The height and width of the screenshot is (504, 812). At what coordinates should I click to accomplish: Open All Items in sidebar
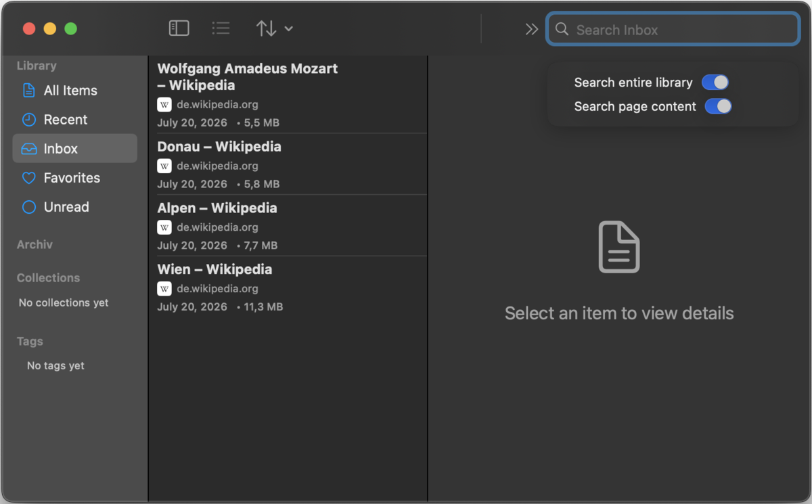point(74,91)
